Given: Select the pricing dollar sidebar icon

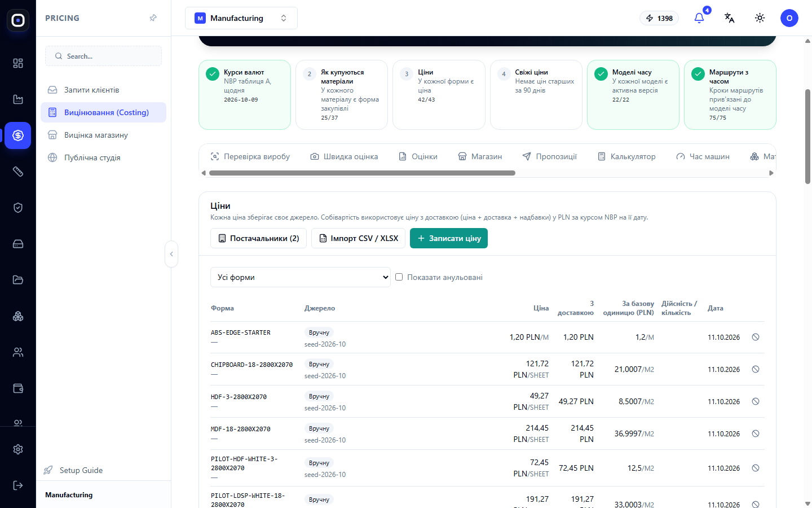Looking at the screenshot, I should pos(18,135).
